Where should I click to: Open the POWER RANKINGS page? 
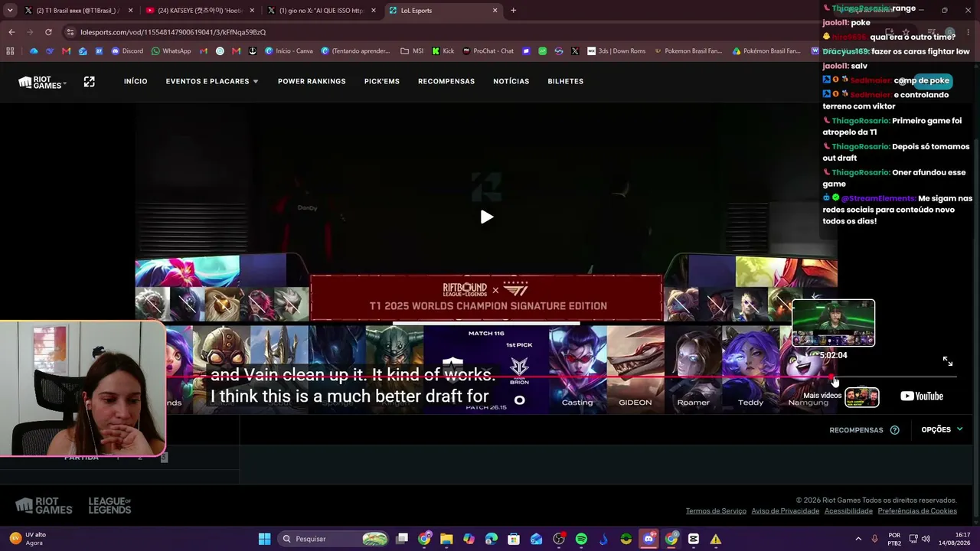(x=312, y=81)
